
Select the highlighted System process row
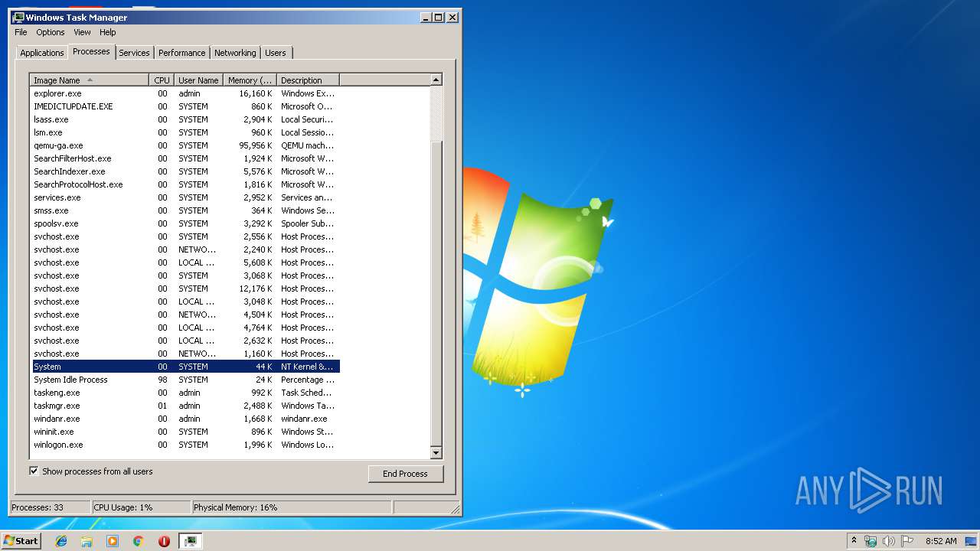click(x=185, y=367)
